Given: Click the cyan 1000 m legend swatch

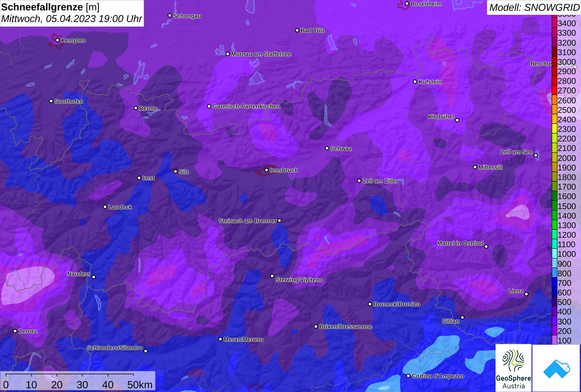Looking at the screenshot, I should (x=554, y=254).
